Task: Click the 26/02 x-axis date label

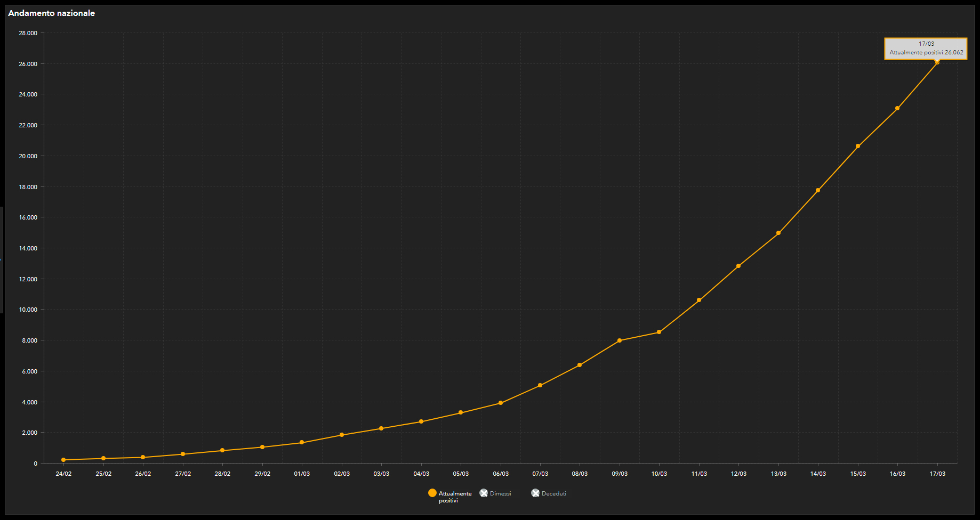Action: tap(143, 474)
